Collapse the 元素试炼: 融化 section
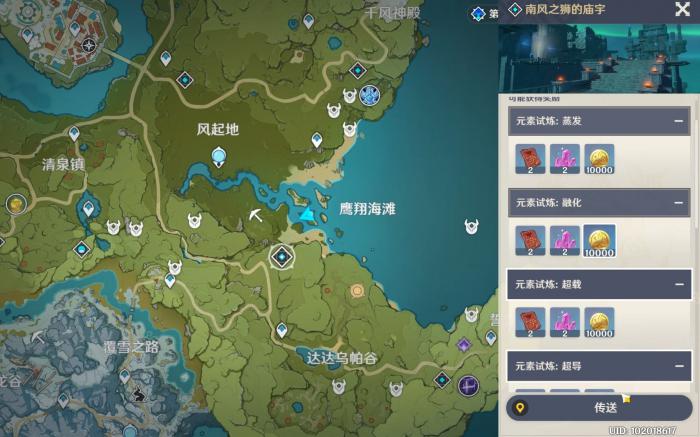Image resolution: width=700 pixels, height=437 pixels. [x=679, y=203]
